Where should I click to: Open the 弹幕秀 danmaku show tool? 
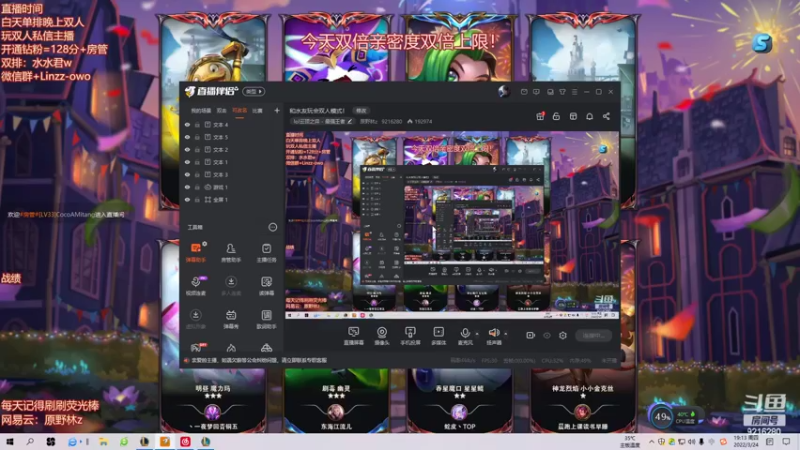pyautogui.click(x=231, y=319)
